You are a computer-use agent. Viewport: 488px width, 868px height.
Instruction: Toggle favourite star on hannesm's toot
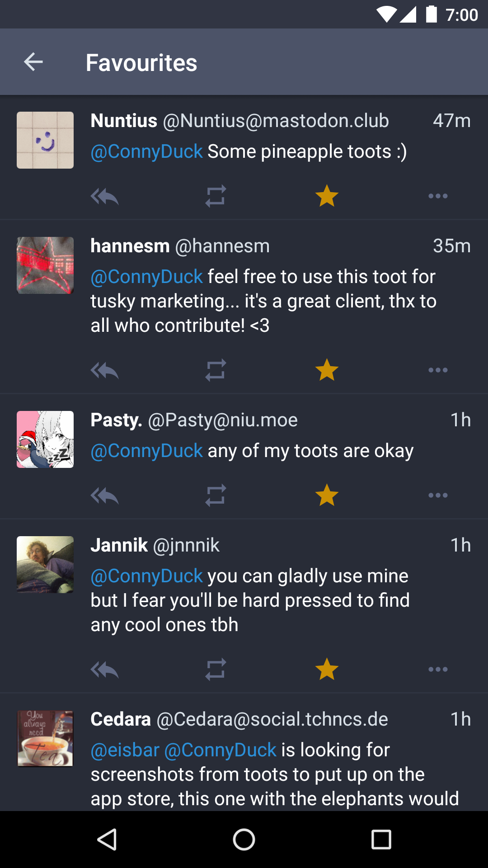327,370
